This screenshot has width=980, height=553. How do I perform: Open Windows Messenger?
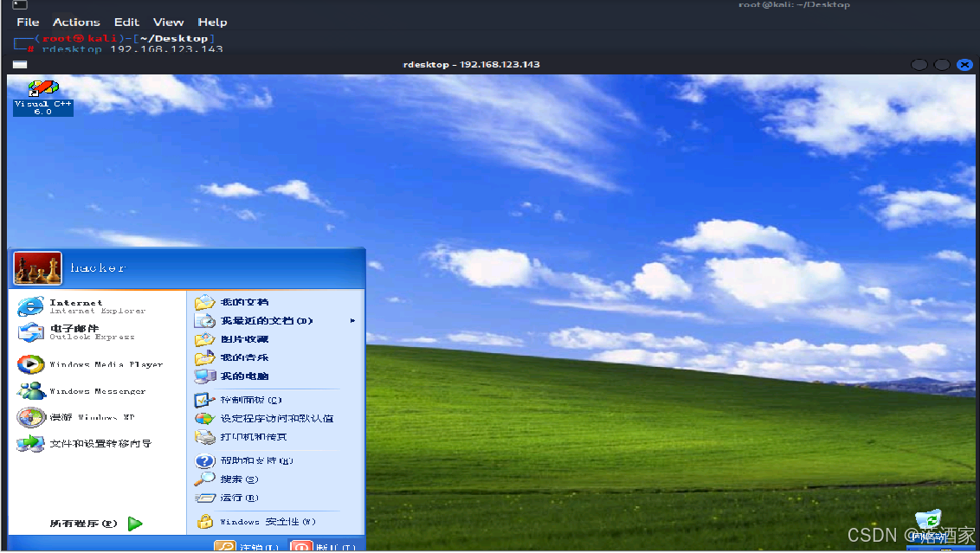(82, 391)
